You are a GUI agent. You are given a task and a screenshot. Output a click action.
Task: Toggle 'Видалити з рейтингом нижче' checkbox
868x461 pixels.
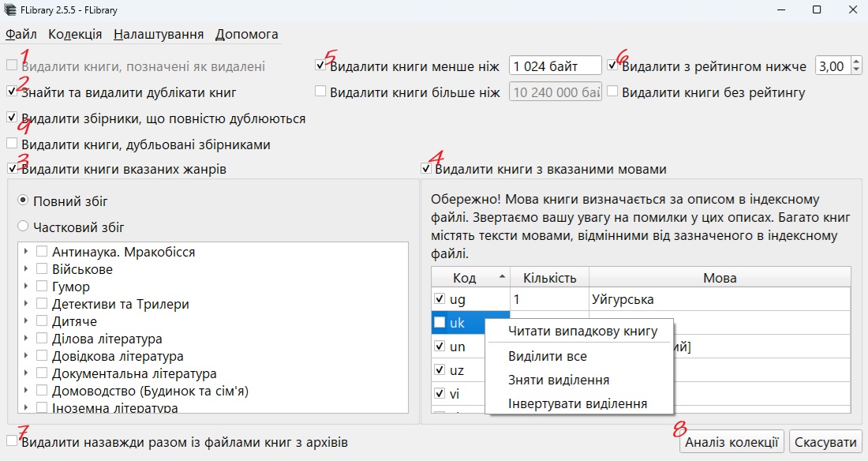tap(612, 65)
